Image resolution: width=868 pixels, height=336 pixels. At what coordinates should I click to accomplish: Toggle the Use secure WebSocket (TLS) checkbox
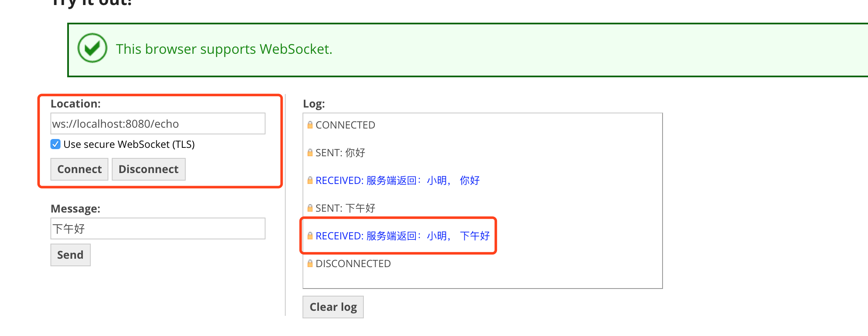[x=55, y=144]
